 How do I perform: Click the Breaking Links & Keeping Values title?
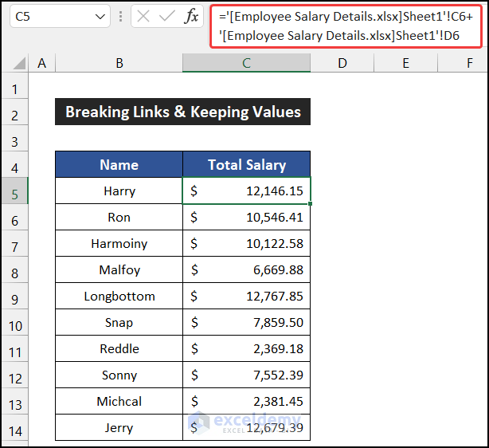click(182, 112)
